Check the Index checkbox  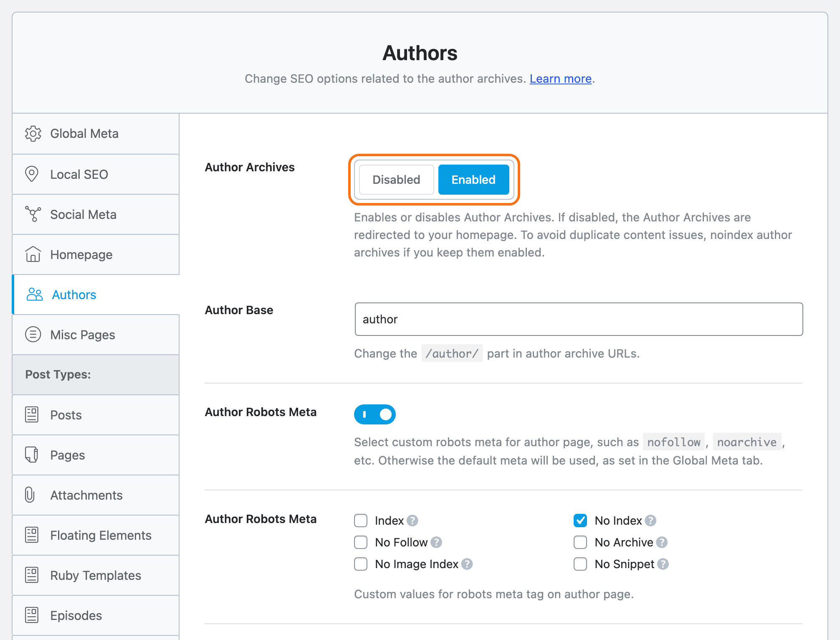[361, 521]
